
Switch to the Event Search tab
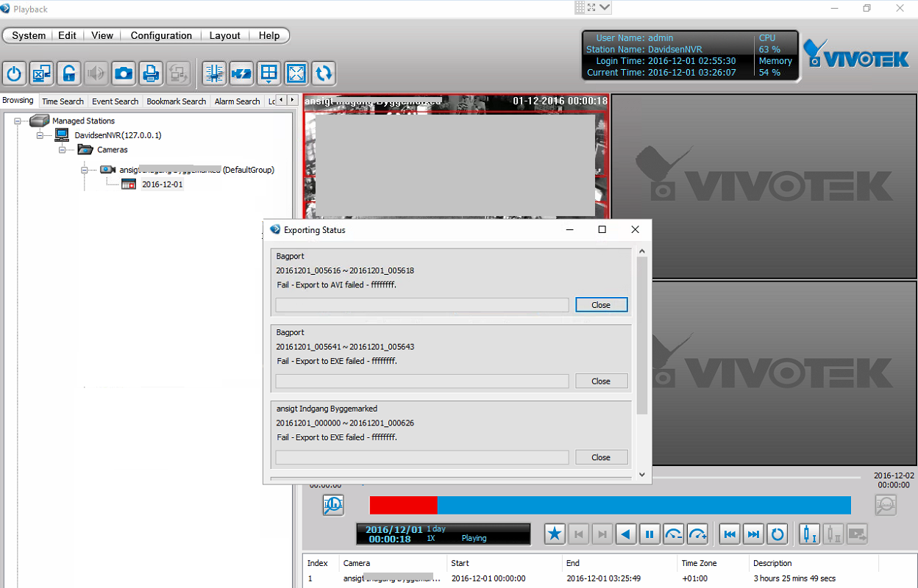pyautogui.click(x=115, y=101)
